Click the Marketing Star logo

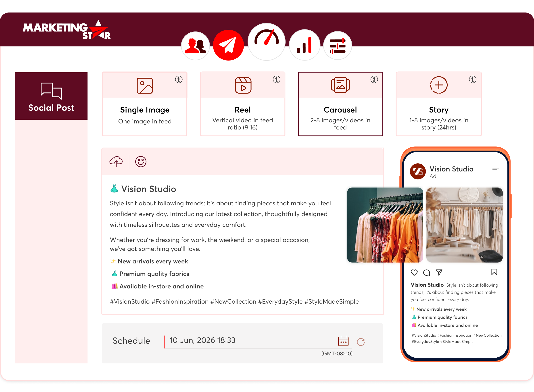pos(67,30)
